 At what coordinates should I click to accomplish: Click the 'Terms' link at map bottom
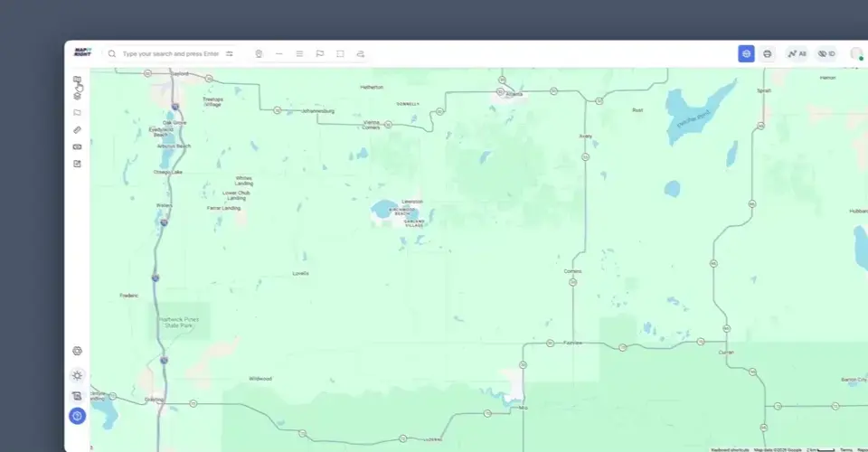point(846,450)
